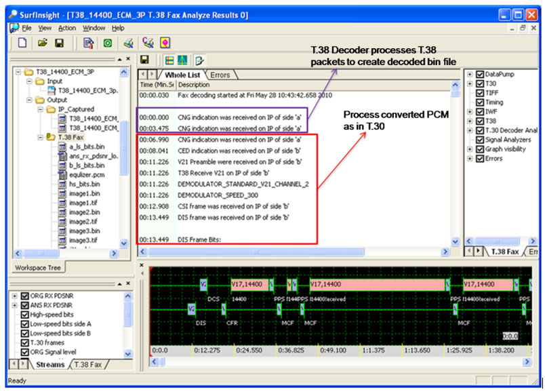545x392 pixels.
Task: Click the pink and yellow toolbar icon
Action: [x=165, y=43]
